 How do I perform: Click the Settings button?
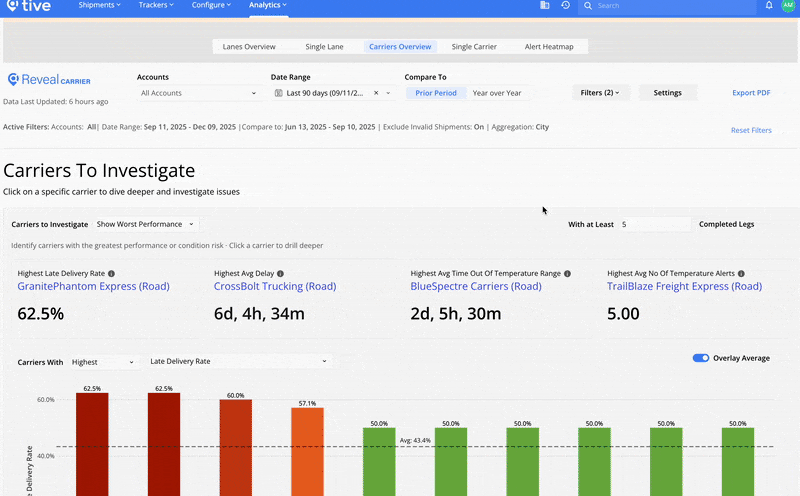coord(667,92)
